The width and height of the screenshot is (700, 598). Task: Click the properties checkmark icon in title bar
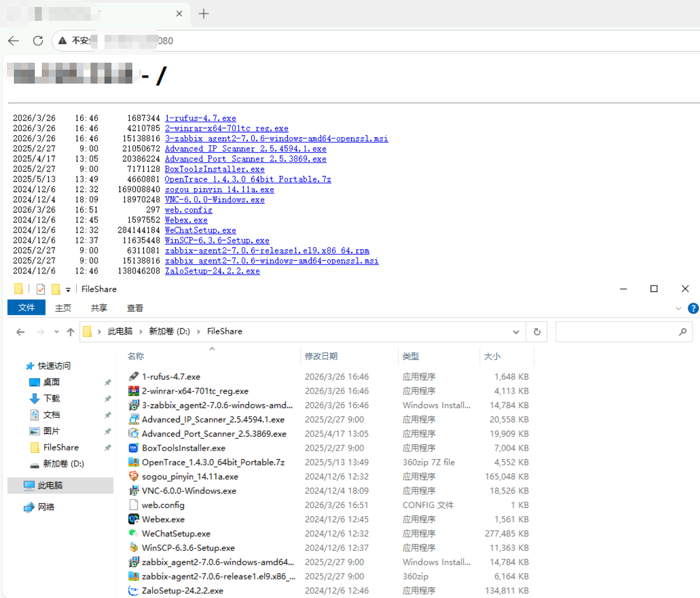pyautogui.click(x=41, y=289)
